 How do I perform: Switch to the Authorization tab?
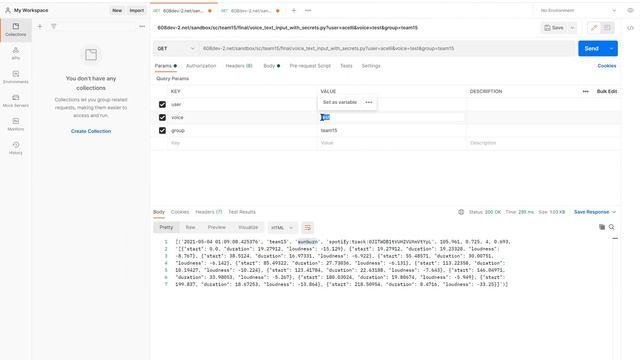(201, 66)
